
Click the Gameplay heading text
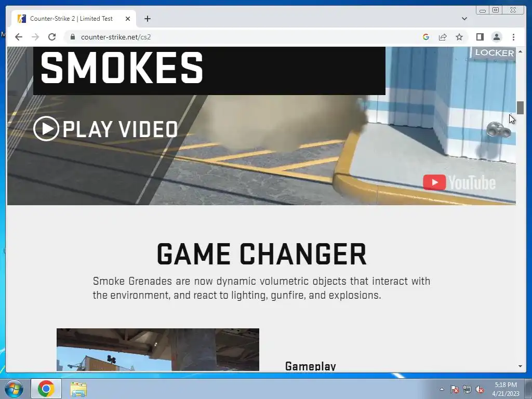click(311, 366)
